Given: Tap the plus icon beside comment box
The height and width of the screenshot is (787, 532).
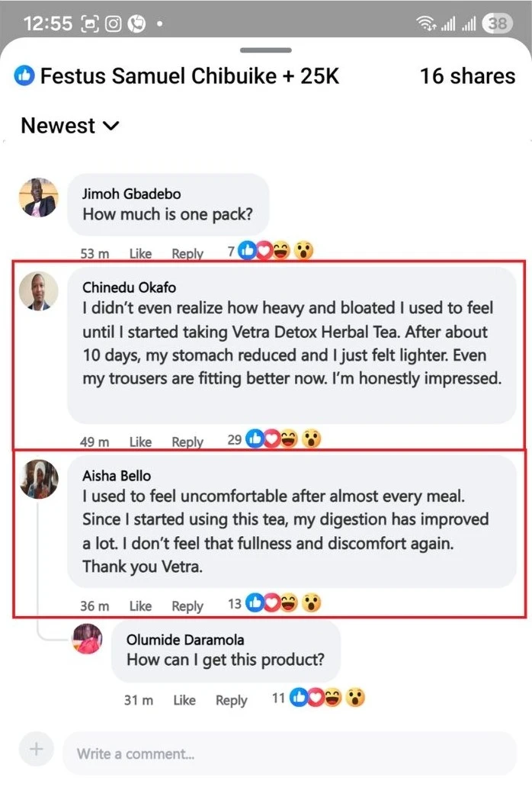Looking at the screenshot, I should tap(36, 750).
